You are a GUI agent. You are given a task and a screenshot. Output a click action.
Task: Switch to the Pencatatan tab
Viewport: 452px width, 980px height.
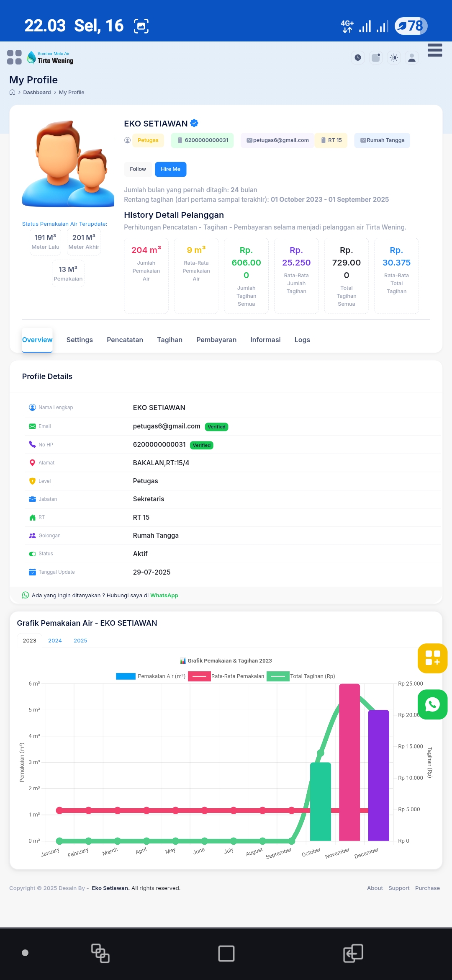click(125, 340)
